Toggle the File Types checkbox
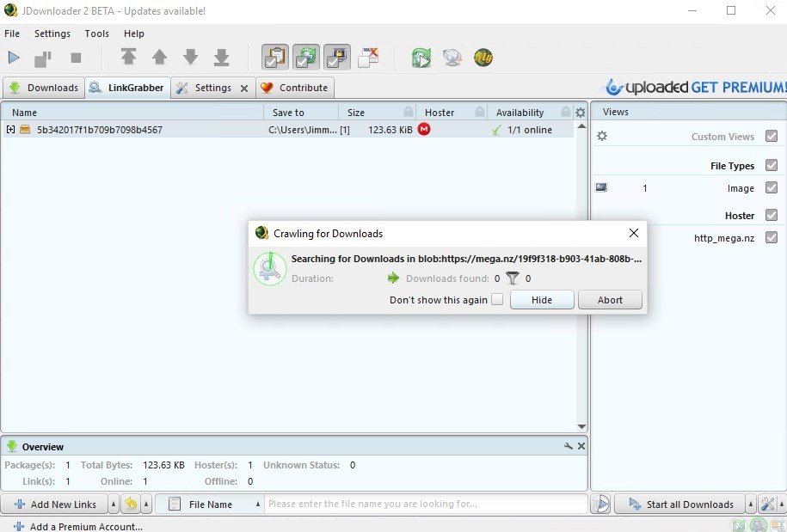787x532 pixels. point(772,165)
